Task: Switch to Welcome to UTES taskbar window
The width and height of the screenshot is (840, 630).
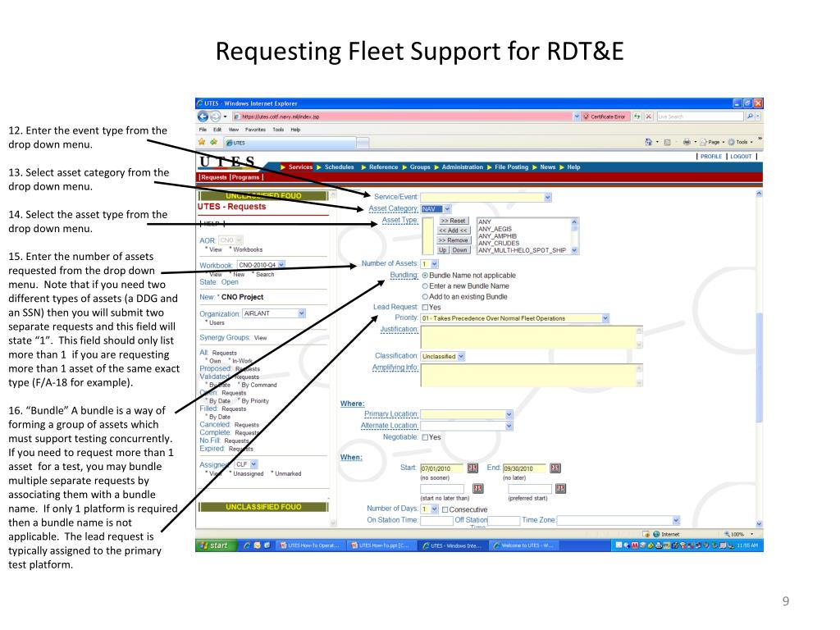Action: point(525,546)
